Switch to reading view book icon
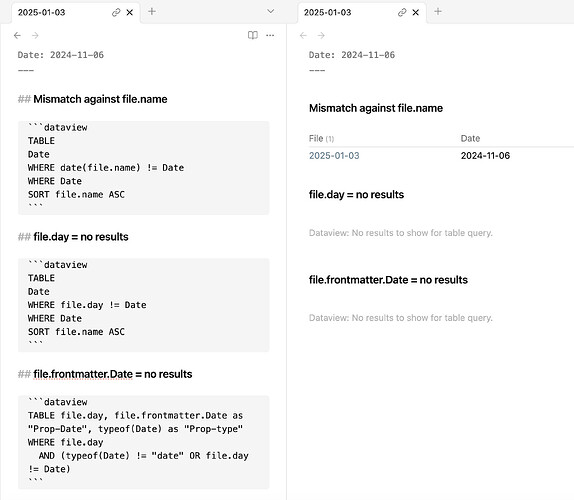 pyautogui.click(x=253, y=35)
